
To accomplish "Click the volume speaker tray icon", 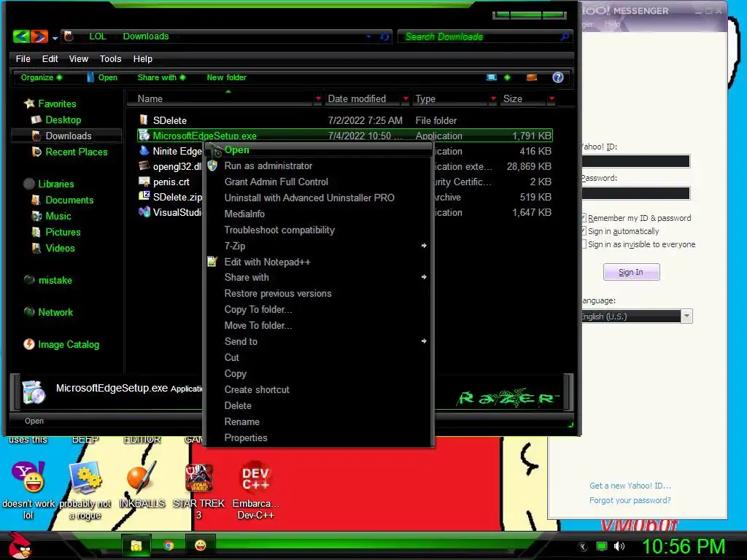I will click(619, 547).
